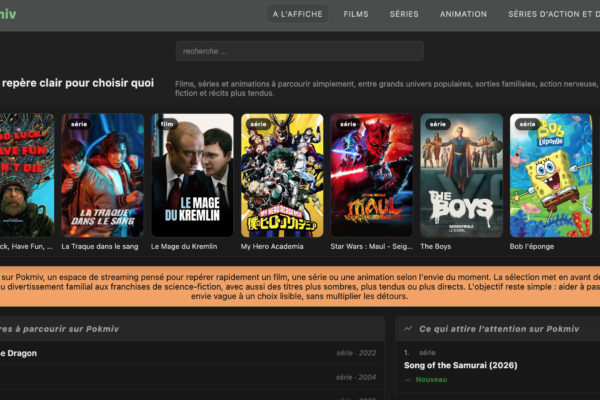Switch to the SÉRIES tab
Image resolution: width=600 pixels, height=400 pixels.
404,14
